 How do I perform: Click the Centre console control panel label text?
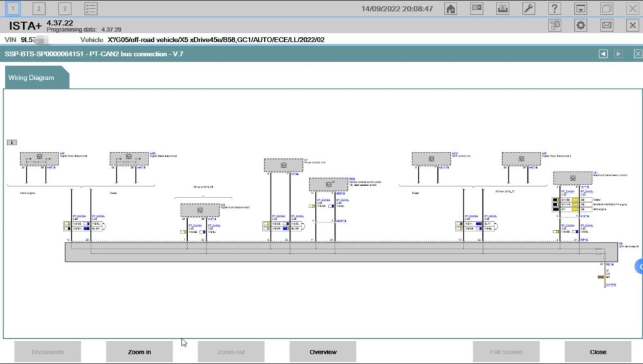coord(365,182)
